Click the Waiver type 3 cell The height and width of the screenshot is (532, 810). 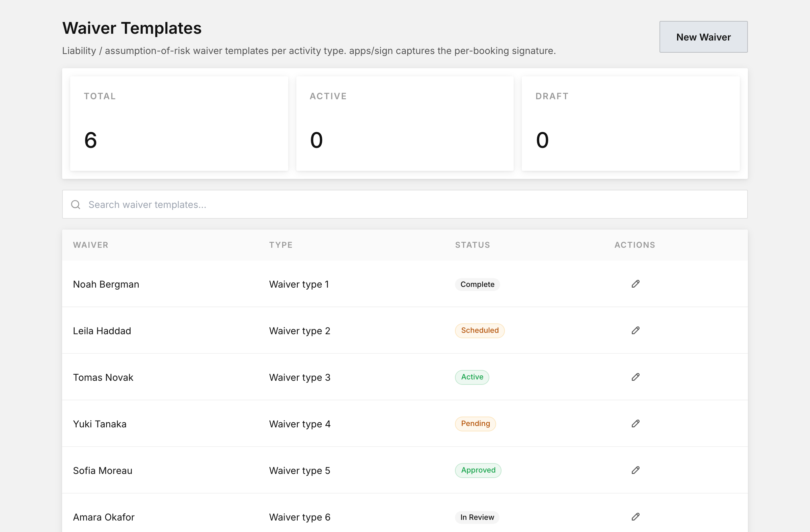[x=299, y=377]
